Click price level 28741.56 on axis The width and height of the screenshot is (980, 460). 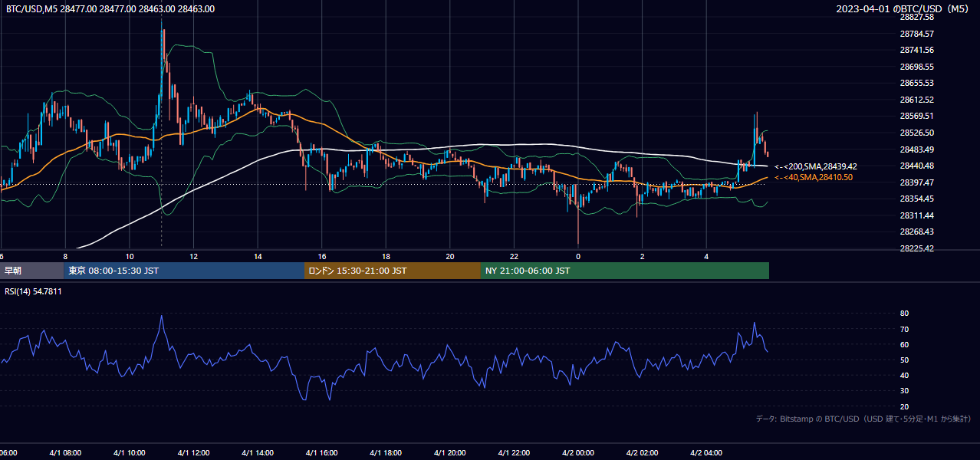916,50
